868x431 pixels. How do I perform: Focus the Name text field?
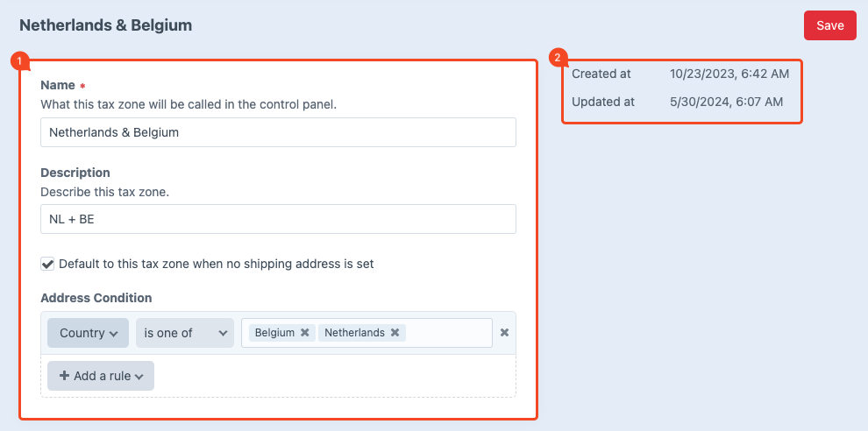[x=278, y=132]
